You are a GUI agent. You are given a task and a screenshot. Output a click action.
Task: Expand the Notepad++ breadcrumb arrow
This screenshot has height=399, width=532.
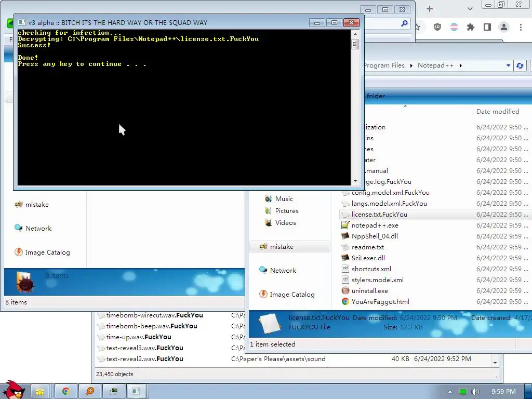(460, 65)
